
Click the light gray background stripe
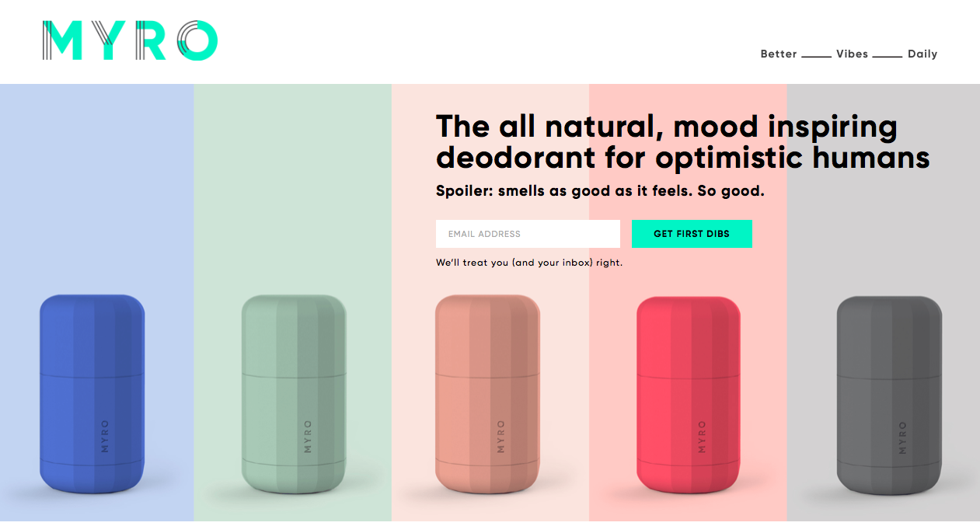tap(884, 233)
